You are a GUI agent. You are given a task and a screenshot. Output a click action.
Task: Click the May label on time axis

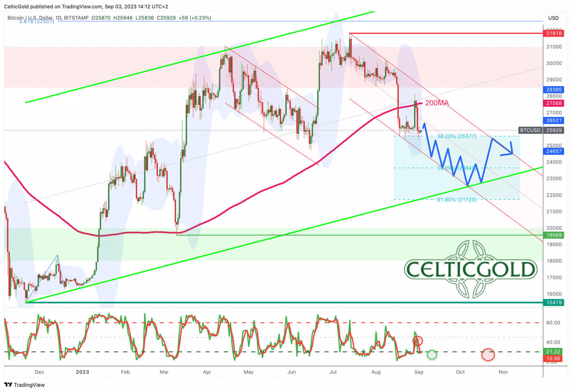click(x=248, y=372)
